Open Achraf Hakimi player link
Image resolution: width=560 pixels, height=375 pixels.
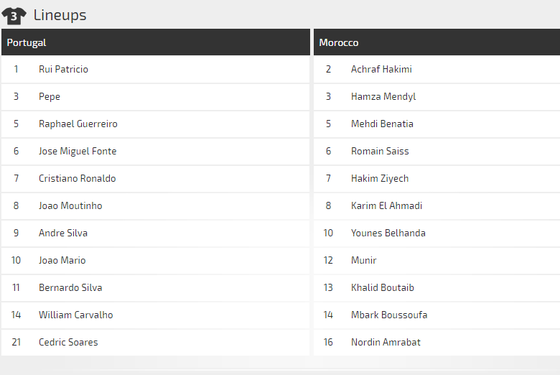pyautogui.click(x=381, y=69)
